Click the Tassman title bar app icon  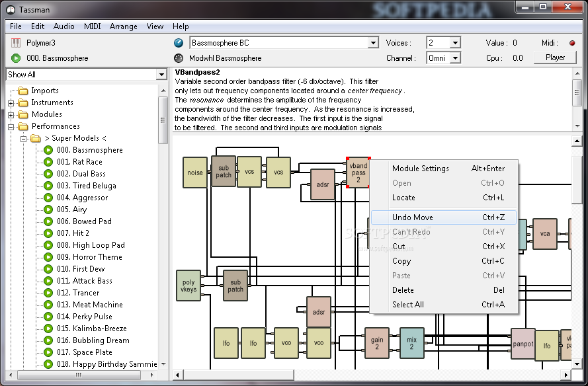coord(11,10)
